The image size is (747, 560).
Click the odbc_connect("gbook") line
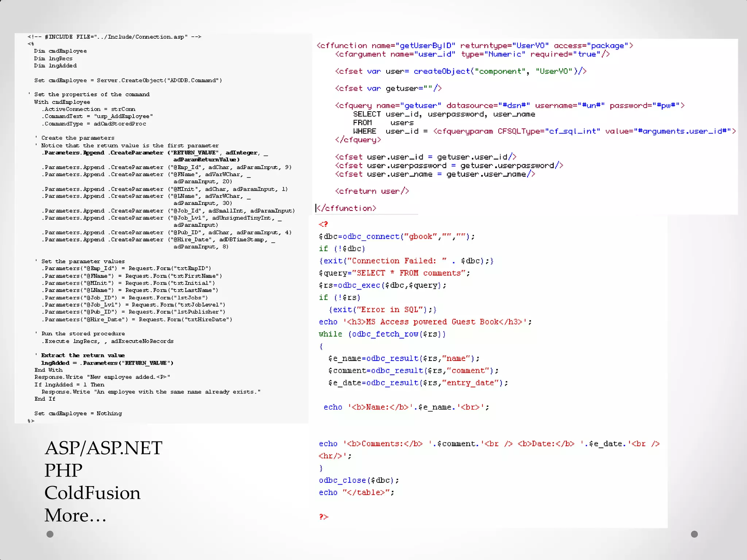pos(396,237)
